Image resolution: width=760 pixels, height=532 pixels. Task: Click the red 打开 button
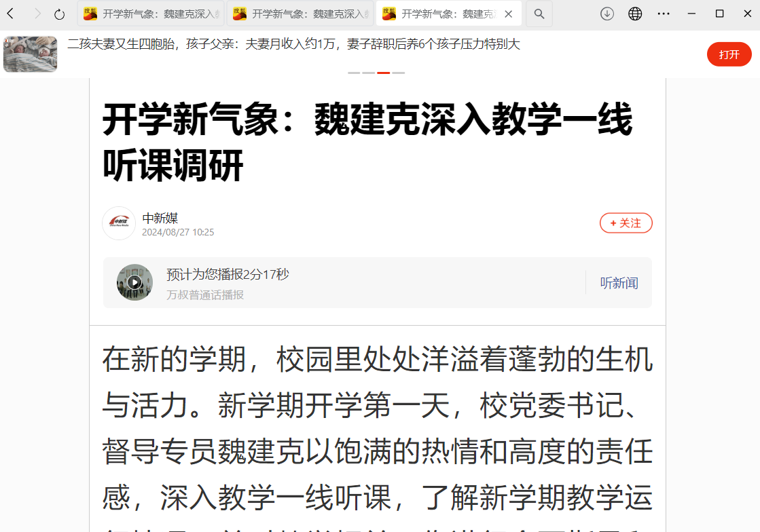click(x=729, y=54)
